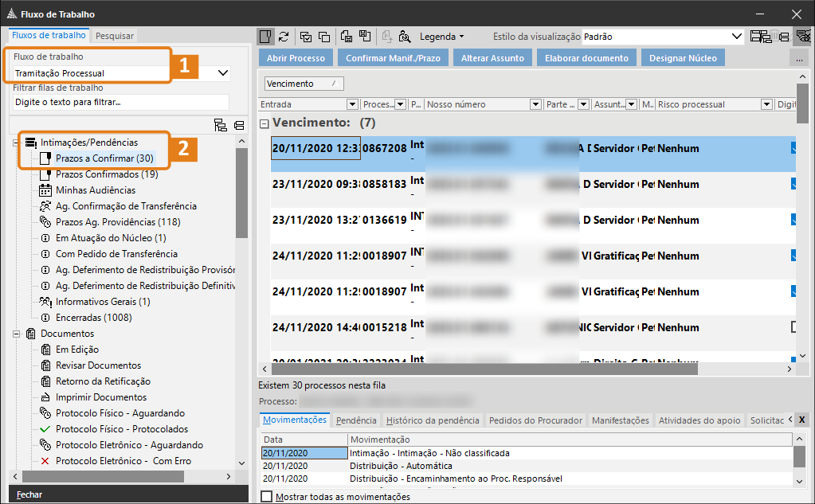The height and width of the screenshot is (504, 815).
Task: Open the Minhas Audiências calendar queue
Action: (x=95, y=190)
